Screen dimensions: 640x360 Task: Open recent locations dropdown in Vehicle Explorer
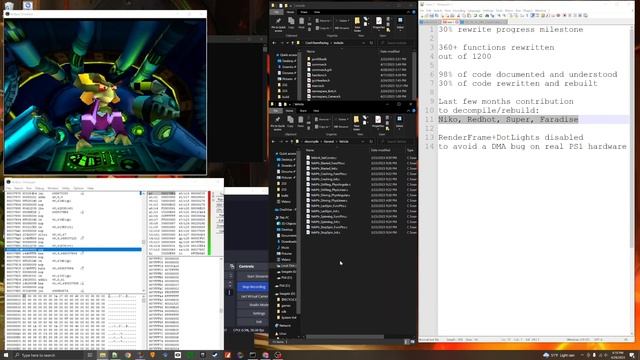[x=287, y=142]
